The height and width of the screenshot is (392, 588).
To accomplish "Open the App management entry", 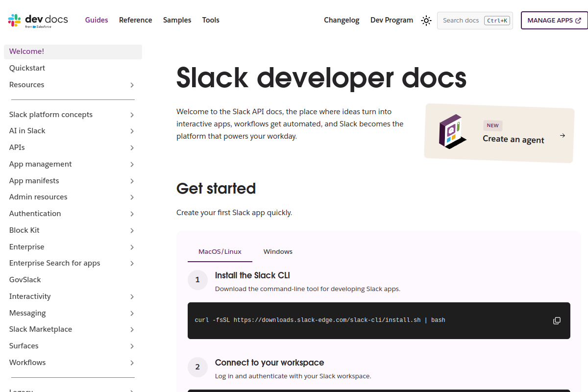I will 41,164.
